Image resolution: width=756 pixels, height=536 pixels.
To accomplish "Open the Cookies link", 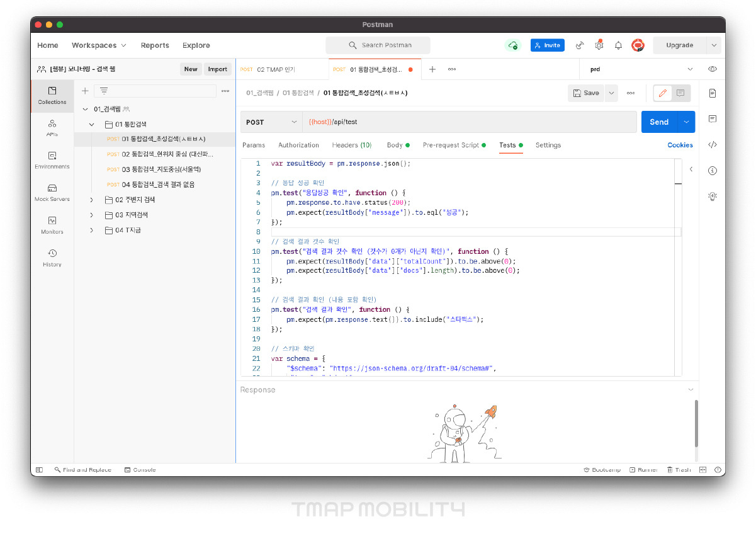I will [680, 145].
